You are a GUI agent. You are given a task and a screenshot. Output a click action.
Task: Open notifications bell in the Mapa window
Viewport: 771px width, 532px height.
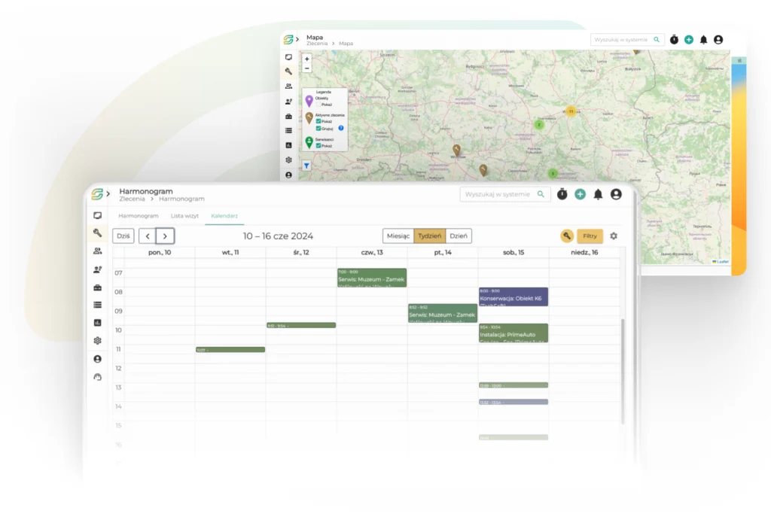[x=703, y=39]
